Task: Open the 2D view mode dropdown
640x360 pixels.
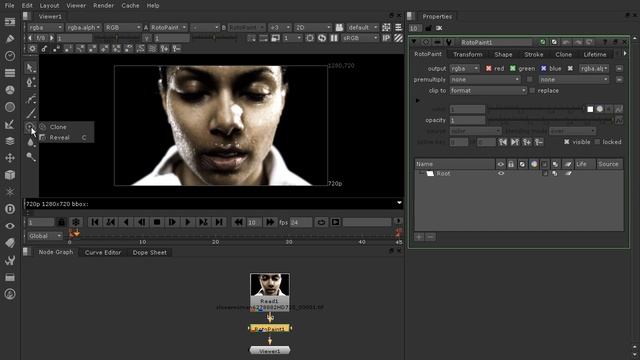Action: click(x=313, y=27)
